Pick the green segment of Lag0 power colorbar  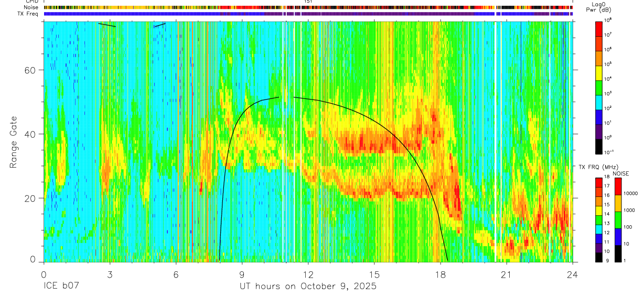click(x=598, y=87)
